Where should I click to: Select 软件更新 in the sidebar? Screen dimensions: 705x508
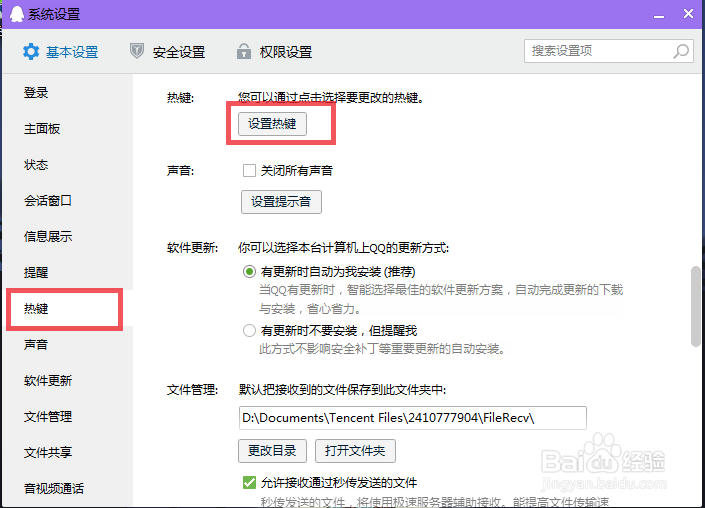(x=48, y=380)
